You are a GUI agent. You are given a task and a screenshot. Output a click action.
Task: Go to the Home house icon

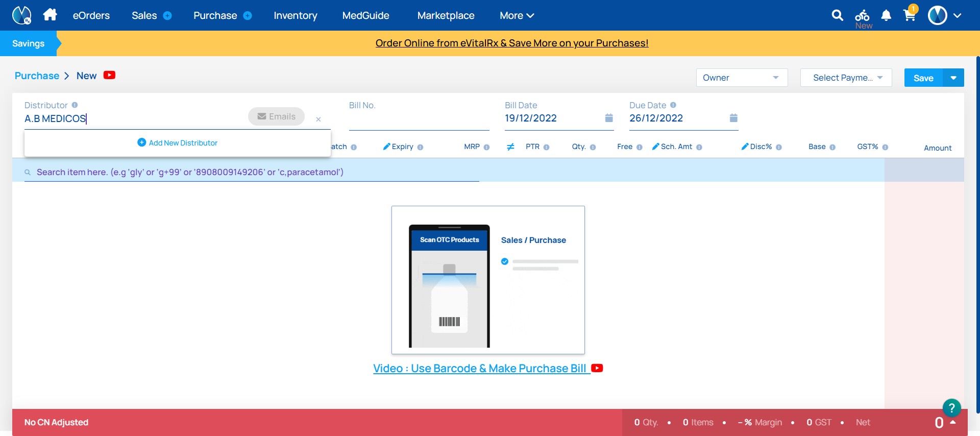[50, 15]
